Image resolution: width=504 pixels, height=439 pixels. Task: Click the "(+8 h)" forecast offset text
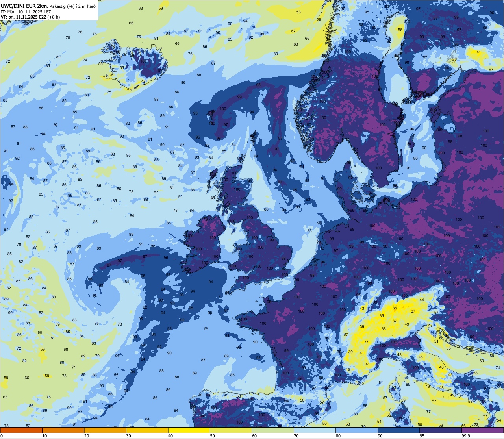point(54,17)
